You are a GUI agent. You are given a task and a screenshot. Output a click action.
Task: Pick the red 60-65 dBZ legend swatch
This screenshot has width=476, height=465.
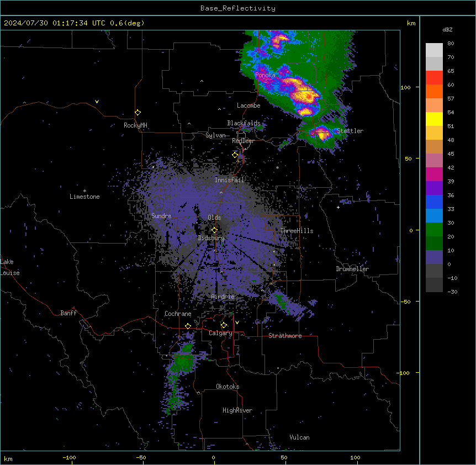click(x=434, y=77)
